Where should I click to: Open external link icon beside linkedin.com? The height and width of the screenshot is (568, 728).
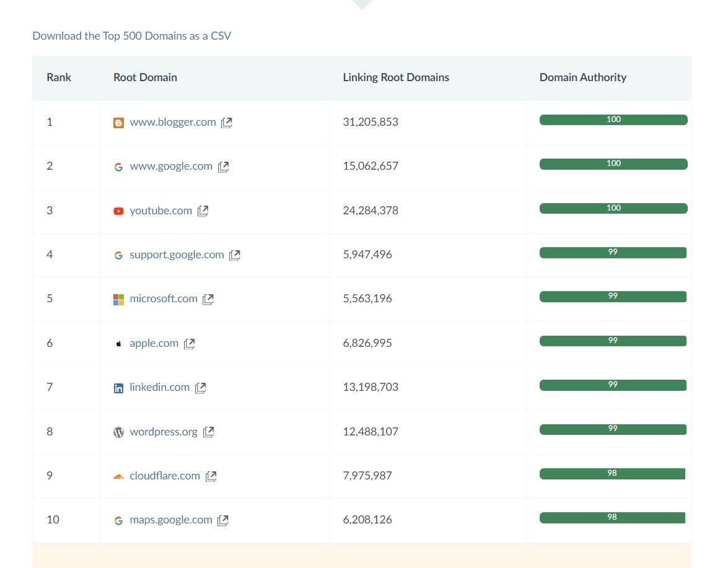200,388
